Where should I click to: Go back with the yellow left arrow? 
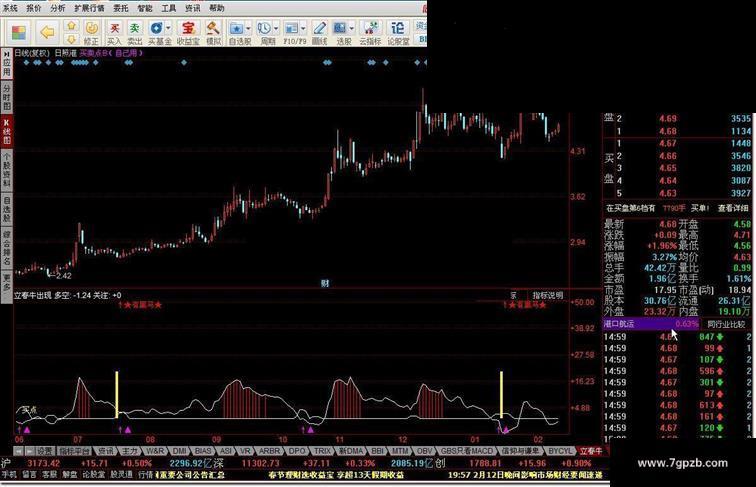pyautogui.click(x=47, y=32)
